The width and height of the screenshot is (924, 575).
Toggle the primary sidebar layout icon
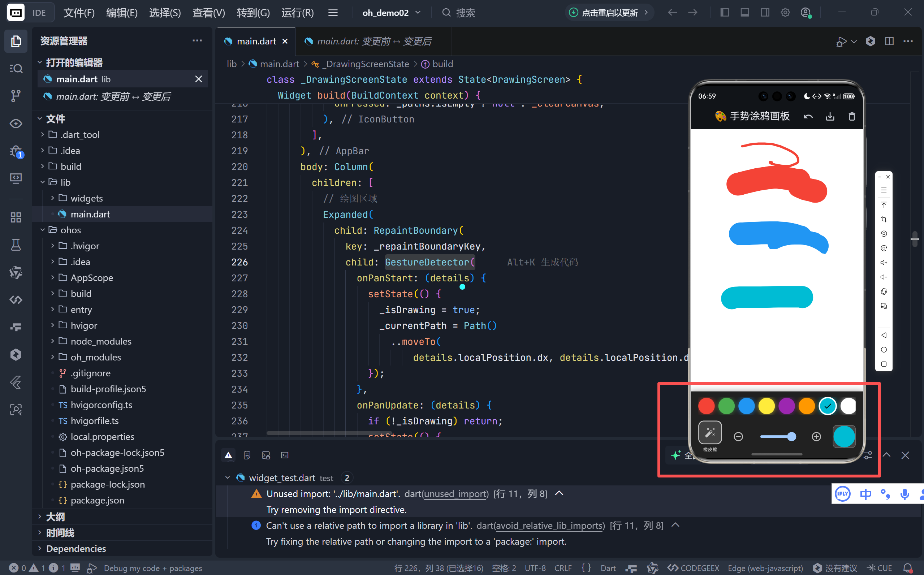(724, 13)
